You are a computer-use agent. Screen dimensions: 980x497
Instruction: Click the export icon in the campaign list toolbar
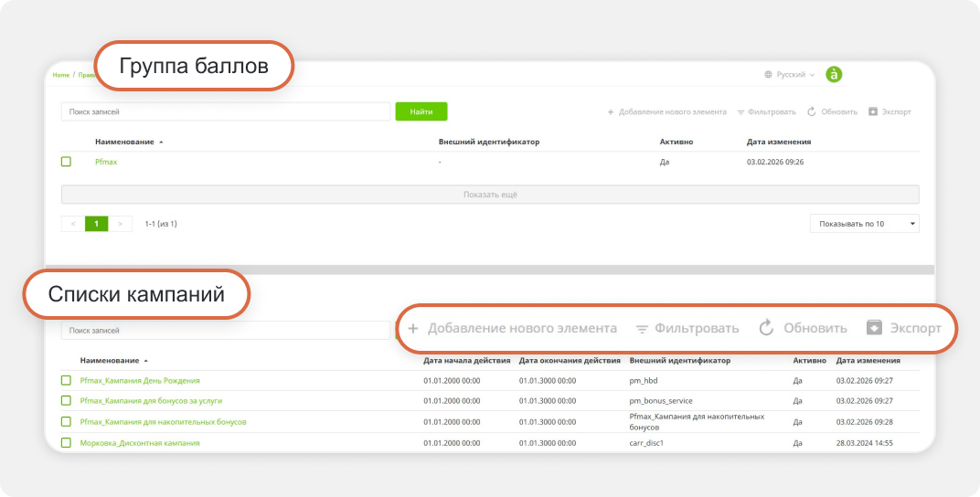click(874, 328)
